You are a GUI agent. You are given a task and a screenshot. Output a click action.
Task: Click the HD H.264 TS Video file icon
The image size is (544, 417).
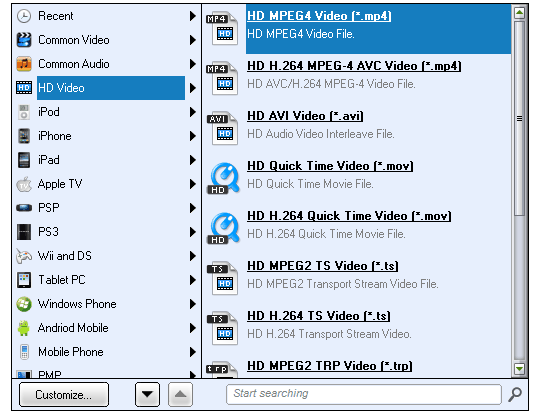222,329
